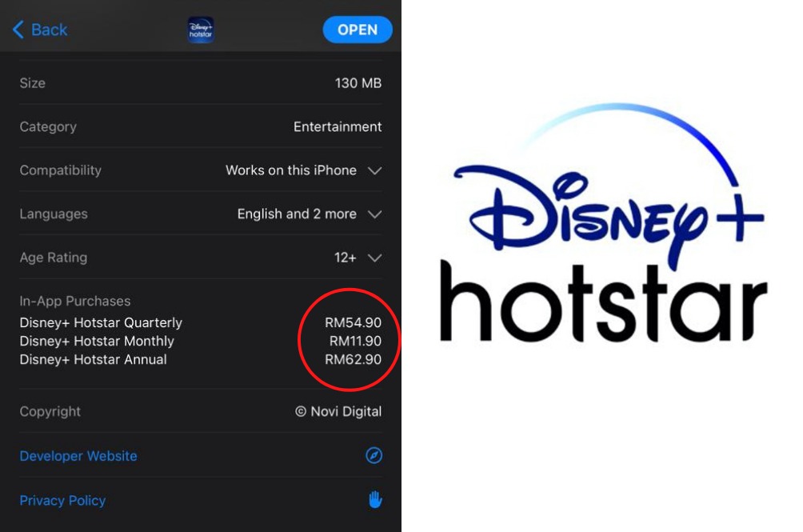803x532 pixels.
Task: Click the Entertainment category value
Action: 338,126
